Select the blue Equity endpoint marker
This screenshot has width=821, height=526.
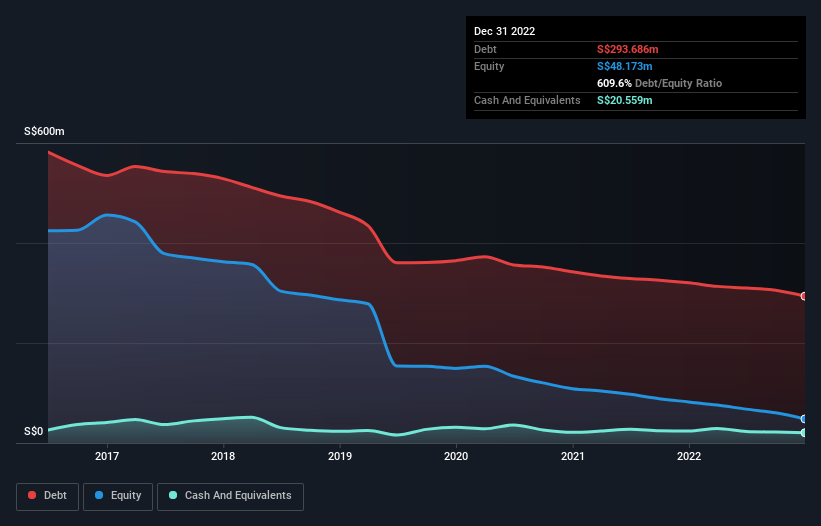804,419
